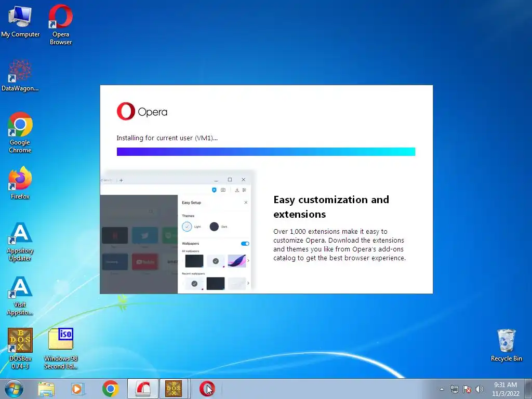This screenshot has height=399, width=532.
Task: Open the taskbar clock showing 9:31 AM
Action: pos(506,389)
